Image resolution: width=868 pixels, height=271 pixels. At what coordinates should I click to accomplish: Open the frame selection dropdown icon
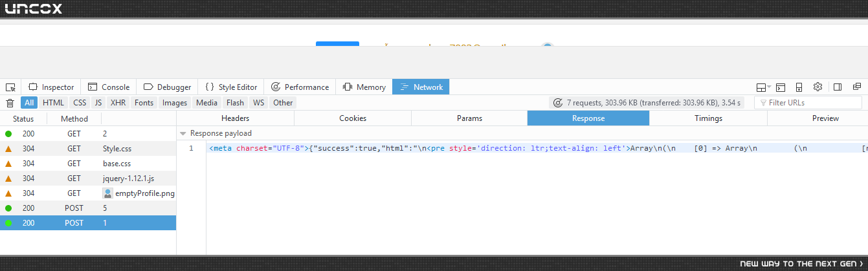tap(764, 87)
